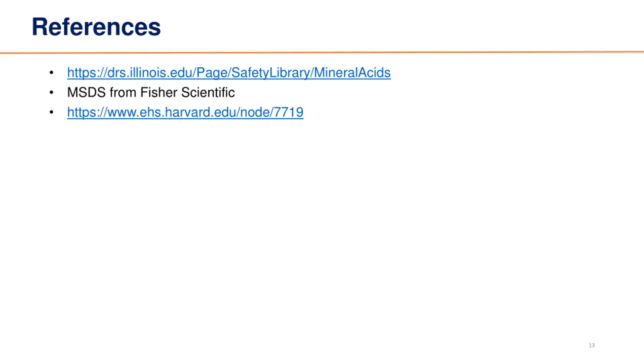Screen dimensions: 644x362
Task: Click the References slide title
Action: pyautogui.click(x=96, y=27)
